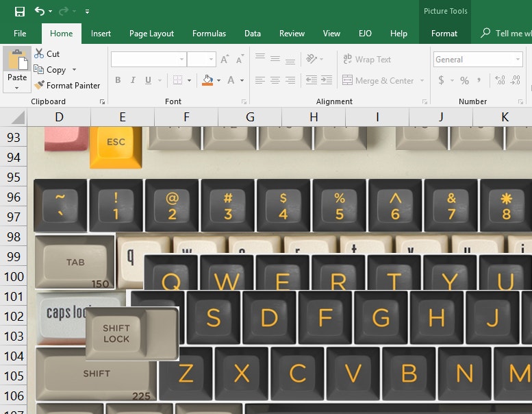Screen dimensions: 532x414
Task: Click the Tell me search box
Action: point(510,34)
